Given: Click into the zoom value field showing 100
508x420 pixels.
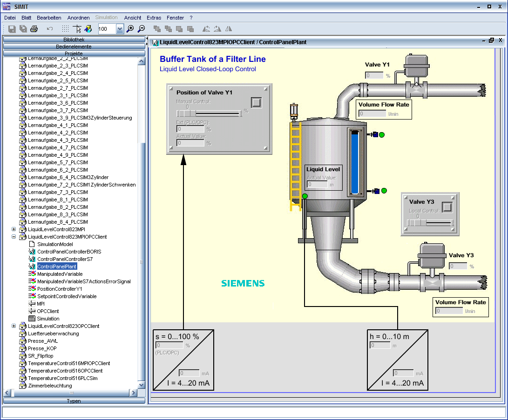Looking at the screenshot, I should click(x=107, y=29).
